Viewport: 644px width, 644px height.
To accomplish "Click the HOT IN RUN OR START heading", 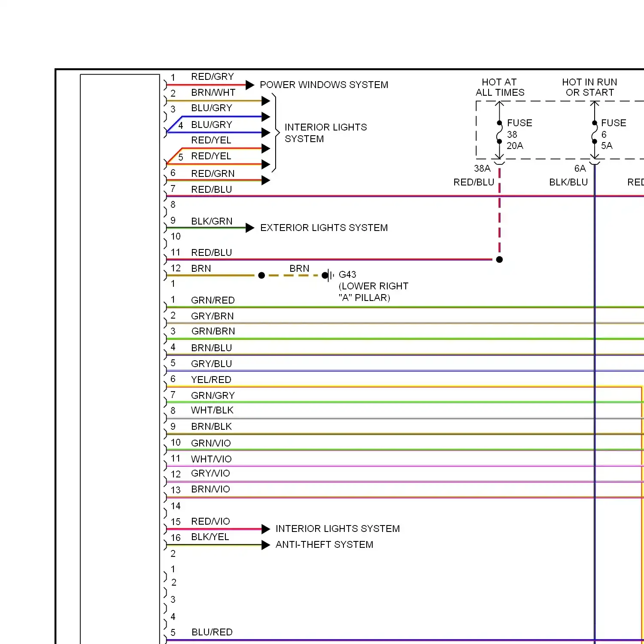I will pyautogui.click(x=589, y=87).
